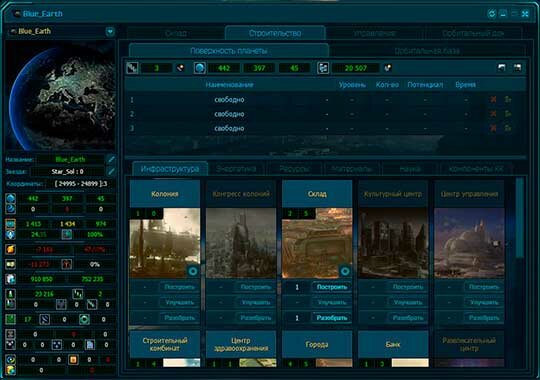The image size is (540, 380).
Task: Click the first view icon at the toolbar's right end
Action: (x=501, y=68)
